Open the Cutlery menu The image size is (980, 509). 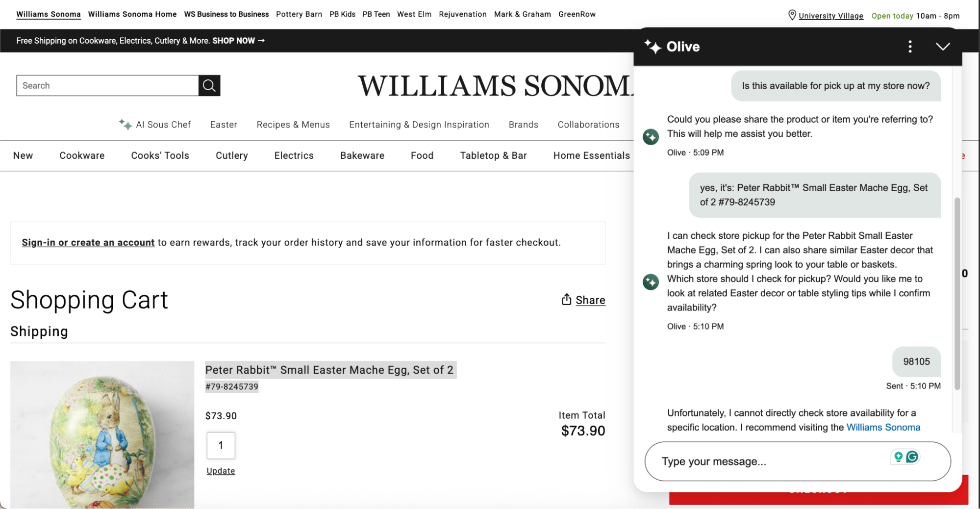[x=231, y=155]
